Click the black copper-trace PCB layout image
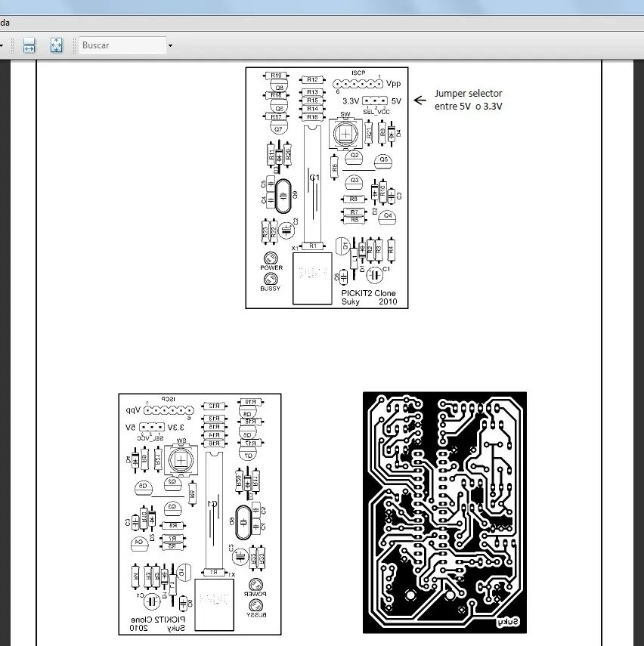This screenshot has height=646, width=644. coord(444,512)
